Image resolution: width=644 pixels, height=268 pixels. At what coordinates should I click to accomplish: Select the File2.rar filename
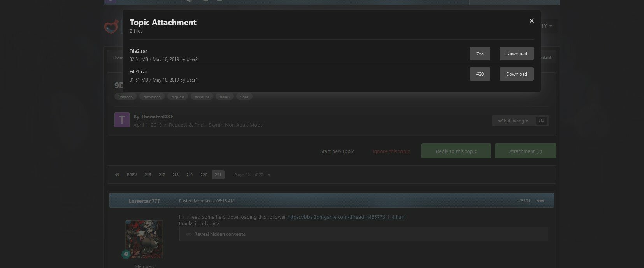coord(139,51)
